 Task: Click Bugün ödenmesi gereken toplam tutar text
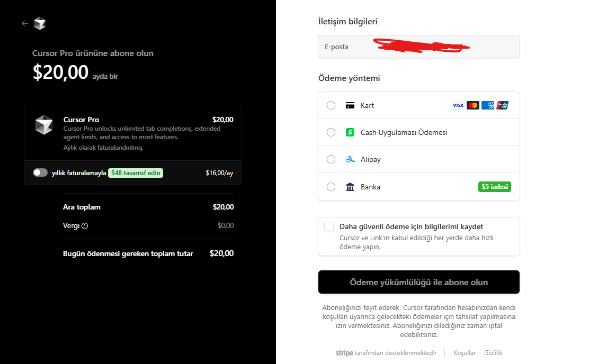pyautogui.click(x=128, y=253)
